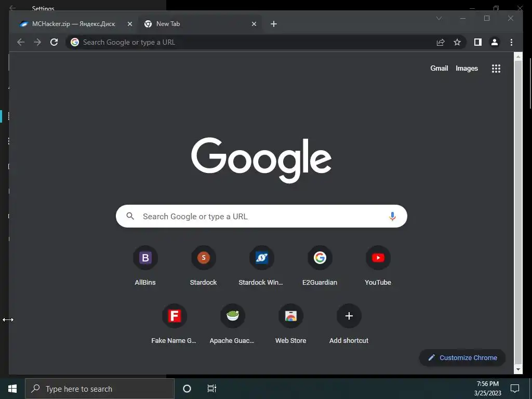Open the Stardock shortcut

[x=204, y=266]
